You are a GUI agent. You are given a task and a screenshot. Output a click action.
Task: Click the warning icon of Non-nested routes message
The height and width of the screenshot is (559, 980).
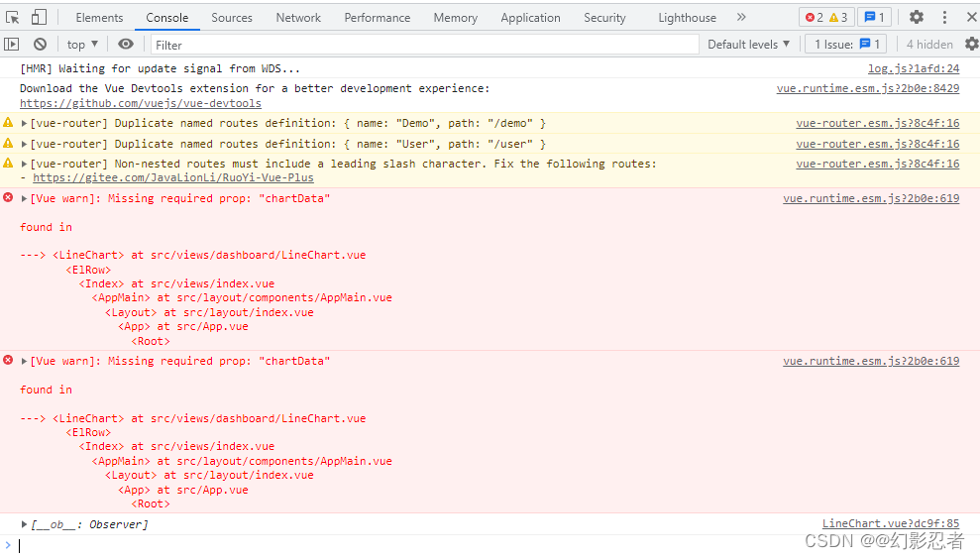(x=8, y=164)
